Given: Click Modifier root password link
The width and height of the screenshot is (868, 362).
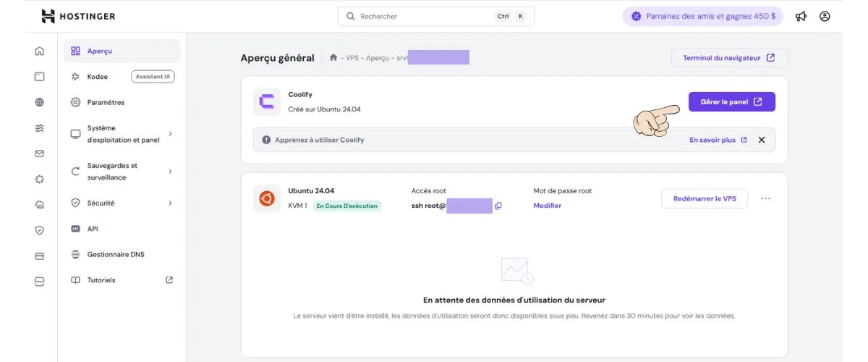Looking at the screenshot, I should (x=548, y=206).
